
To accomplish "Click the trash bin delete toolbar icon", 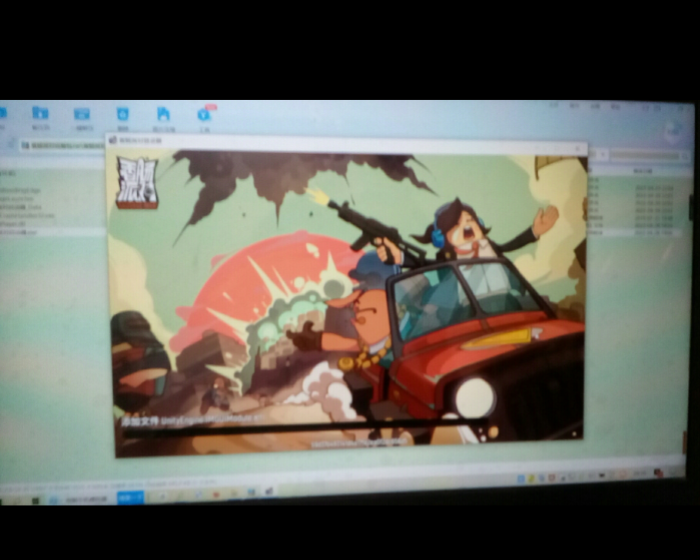I will pyautogui.click(x=123, y=114).
